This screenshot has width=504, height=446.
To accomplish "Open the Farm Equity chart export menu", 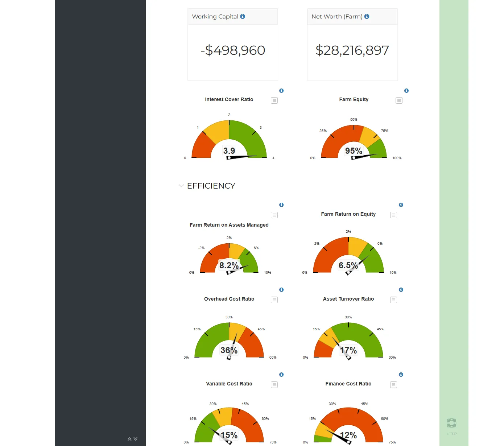I will point(399,100).
